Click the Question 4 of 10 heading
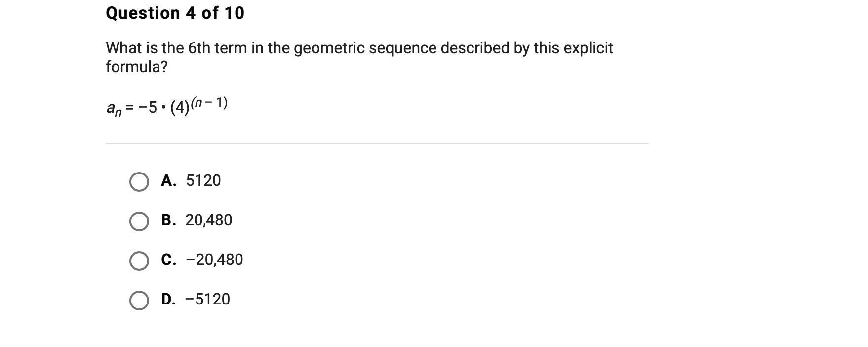Image resolution: width=868 pixels, height=347 pixels. point(175,13)
